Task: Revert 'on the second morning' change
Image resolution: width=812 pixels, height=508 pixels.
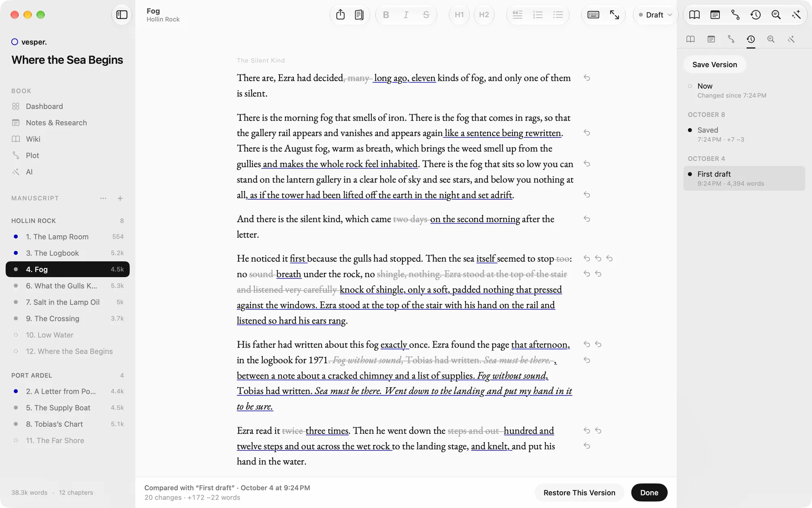Action: (x=587, y=219)
